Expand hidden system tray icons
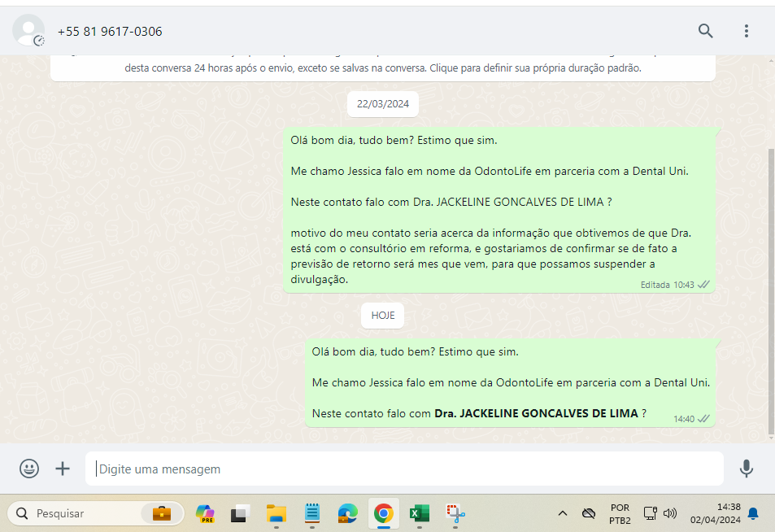Image resolution: width=775 pixels, height=532 pixels. (x=563, y=514)
